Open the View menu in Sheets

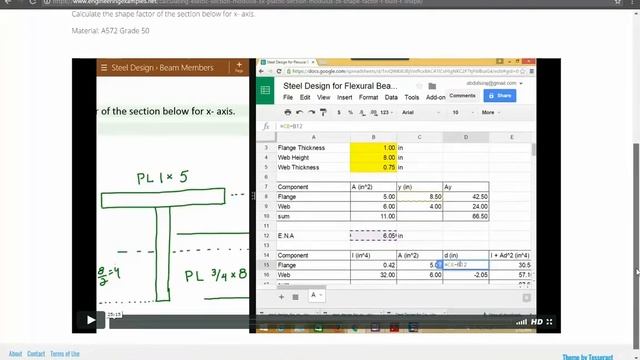[323, 98]
